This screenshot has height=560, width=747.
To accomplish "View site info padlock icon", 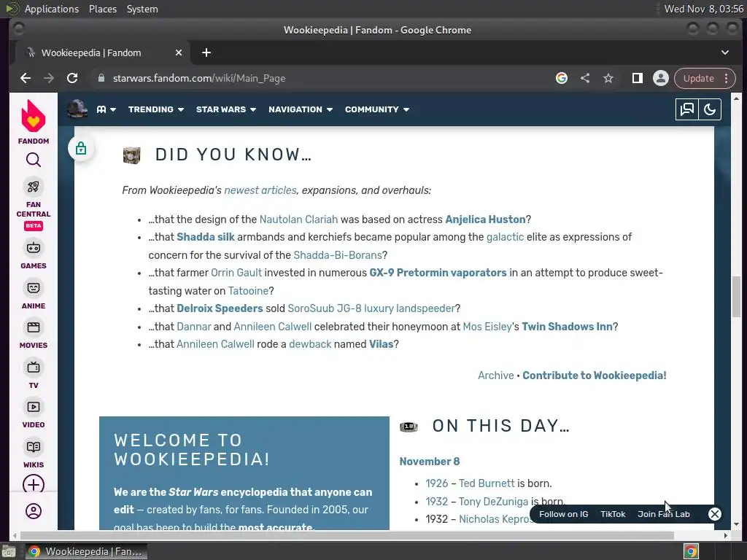I will [101, 78].
